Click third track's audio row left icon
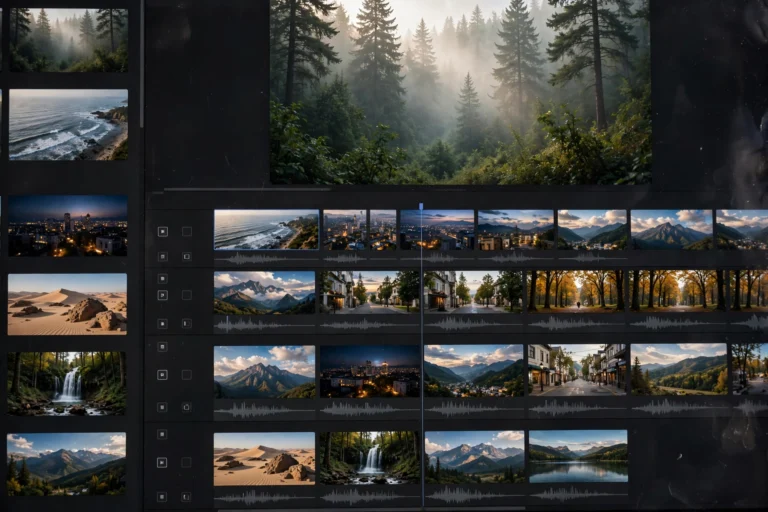 click(162, 407)
